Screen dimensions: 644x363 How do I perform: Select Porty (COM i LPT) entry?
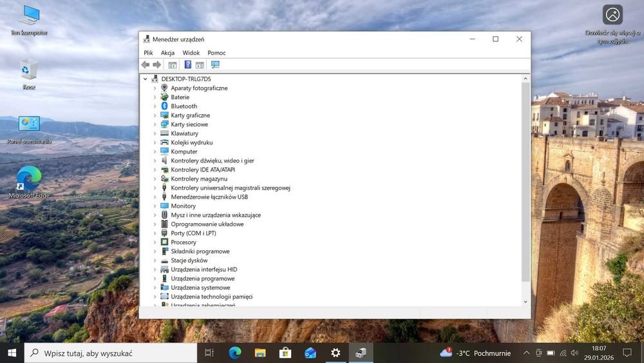(193, 233)
